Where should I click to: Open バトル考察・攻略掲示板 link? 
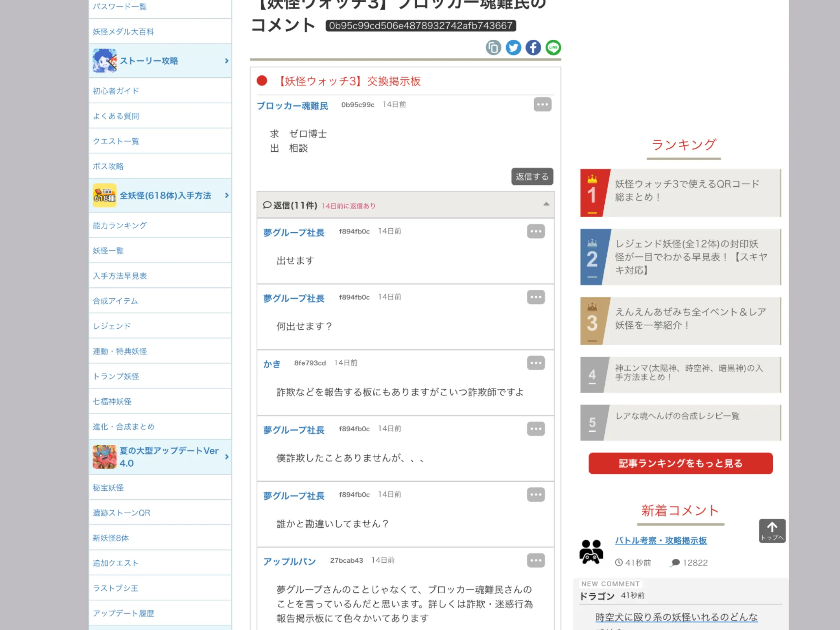[x=661, y=541]
